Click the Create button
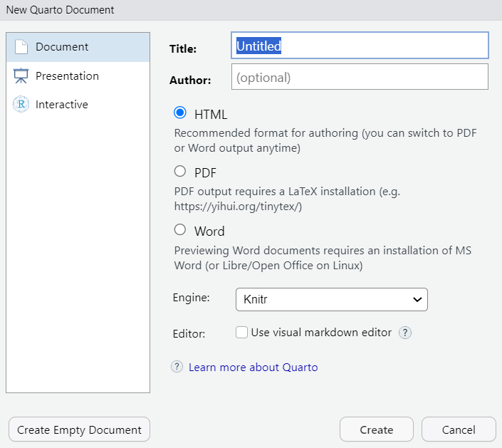This screenshot has width=502, height=448. click(377, 429)
